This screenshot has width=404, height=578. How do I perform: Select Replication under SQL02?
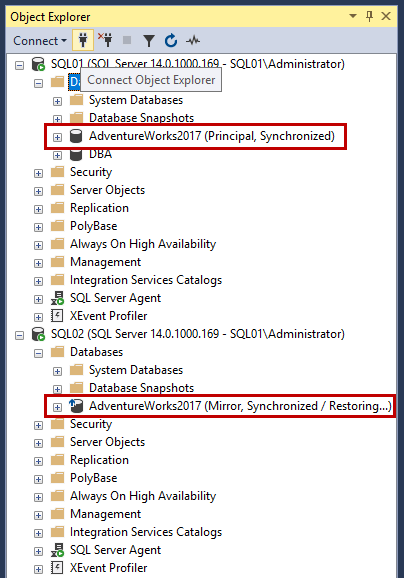point(99,460)
